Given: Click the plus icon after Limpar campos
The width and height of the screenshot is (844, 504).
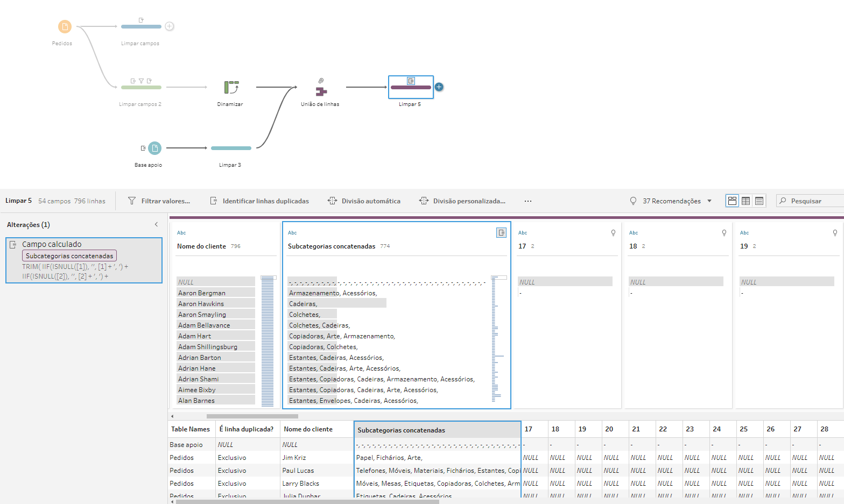Looking at the screenshot, I should tap(169, 26).
